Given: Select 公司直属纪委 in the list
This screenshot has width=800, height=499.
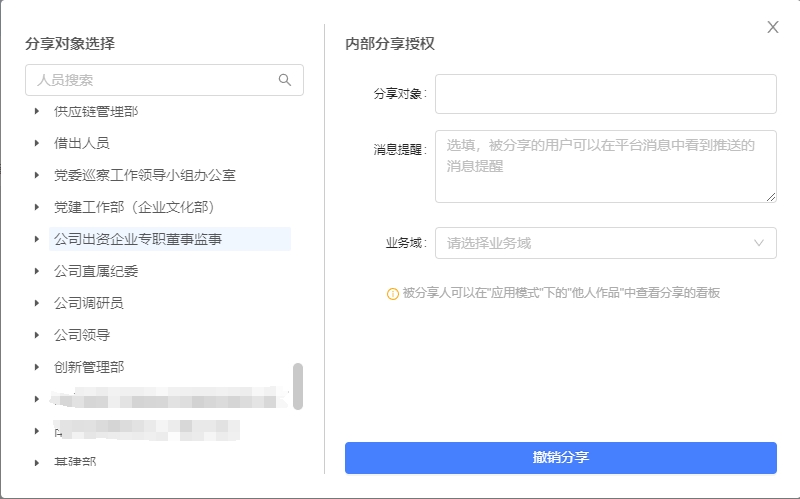Looking at the screenshot, I should pos(96,271).
